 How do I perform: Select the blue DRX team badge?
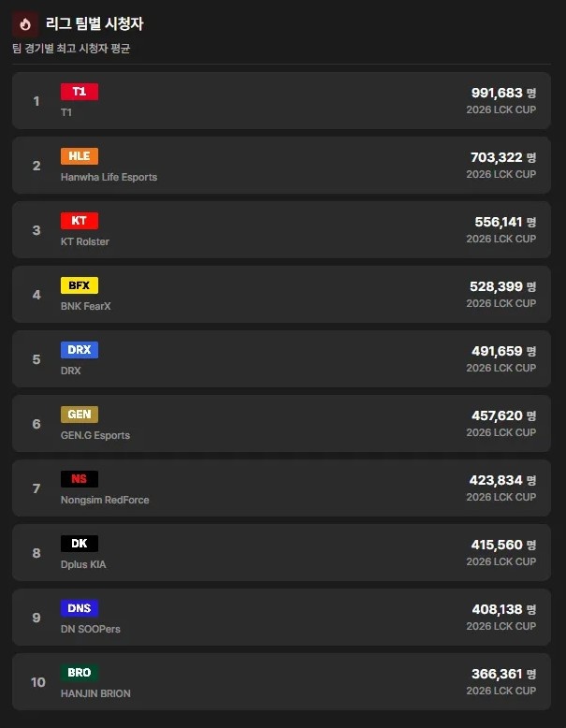tap(80, 350)
